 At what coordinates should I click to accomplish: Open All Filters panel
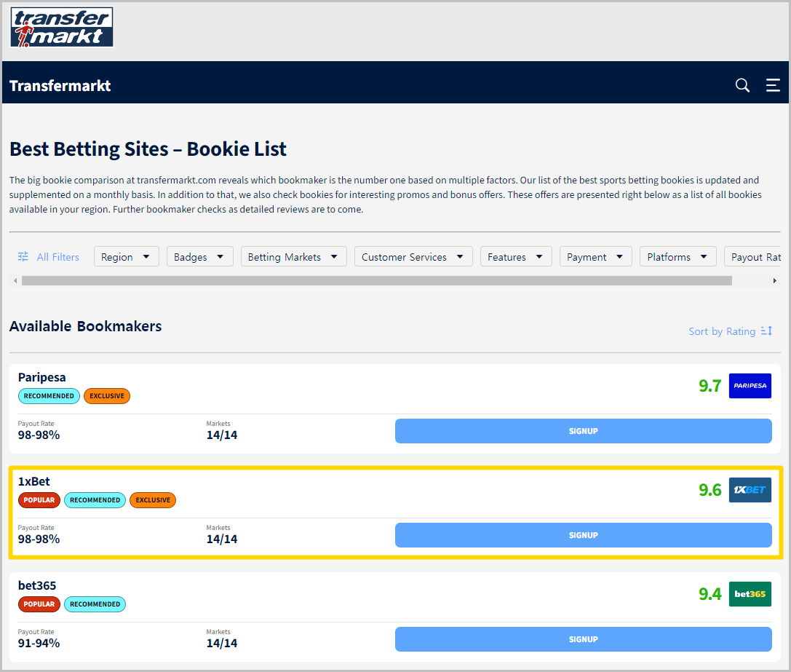point(49,256)
